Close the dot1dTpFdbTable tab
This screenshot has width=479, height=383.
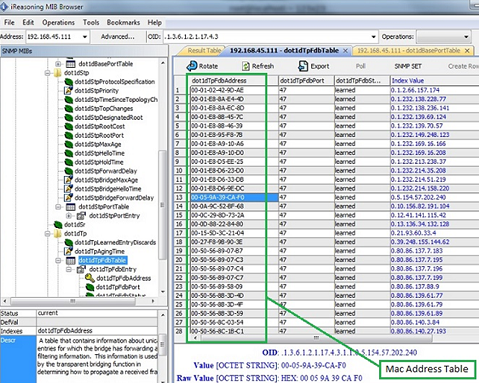pyautogui.click(x=346, y=51)
